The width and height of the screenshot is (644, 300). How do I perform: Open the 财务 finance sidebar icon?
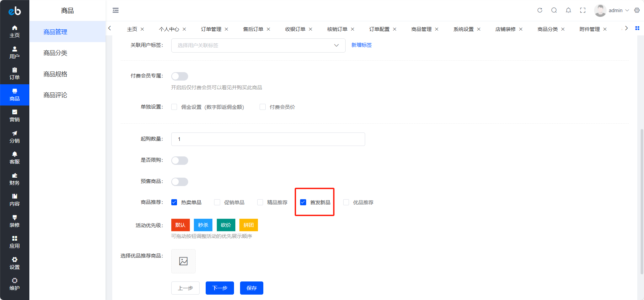click(14, 179)
